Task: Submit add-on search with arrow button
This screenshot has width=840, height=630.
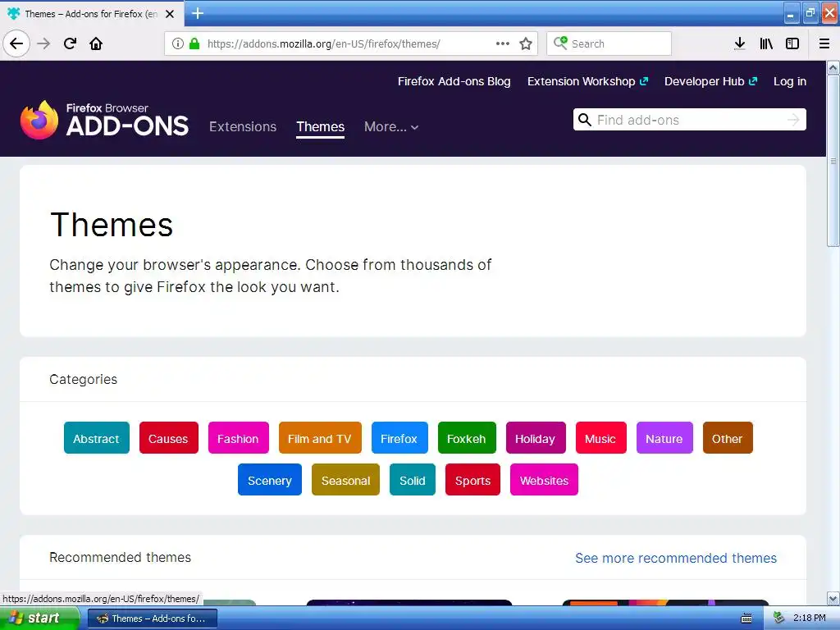Action: [793, 120]
